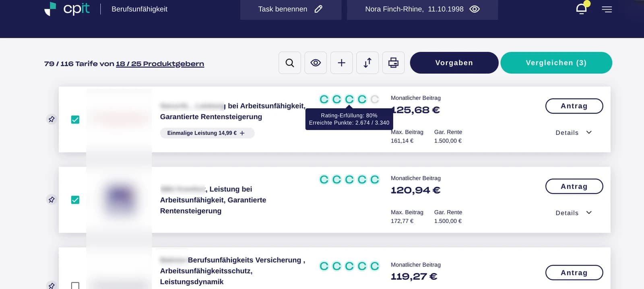Open the tariff search magnifier
Image resolution: width=644 pixels, height=289 pixels.
[290, 63]
